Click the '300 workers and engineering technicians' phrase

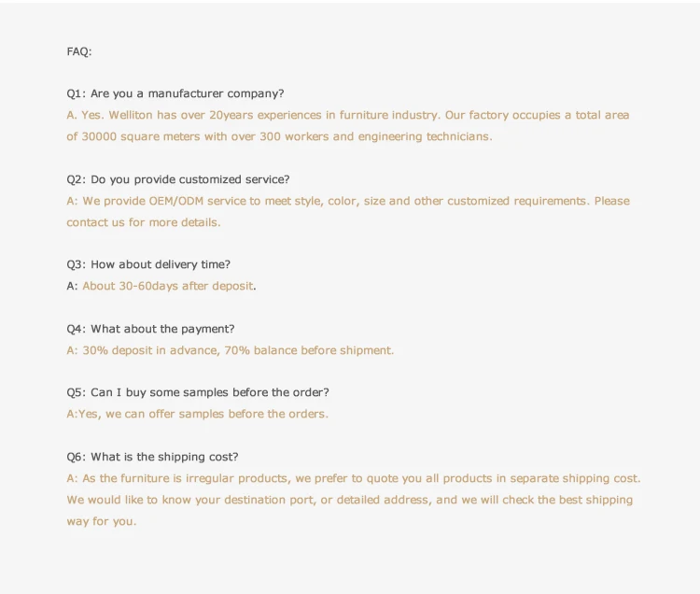click(376, 136)
